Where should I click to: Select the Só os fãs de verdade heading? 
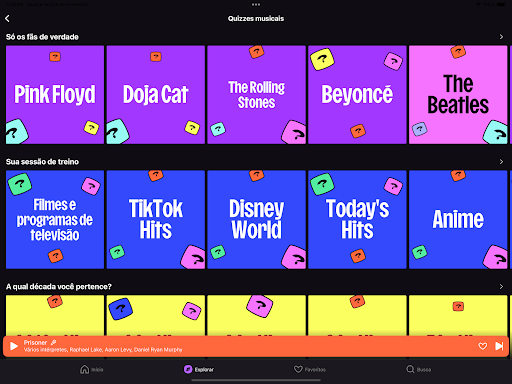(x=42, y=37)
